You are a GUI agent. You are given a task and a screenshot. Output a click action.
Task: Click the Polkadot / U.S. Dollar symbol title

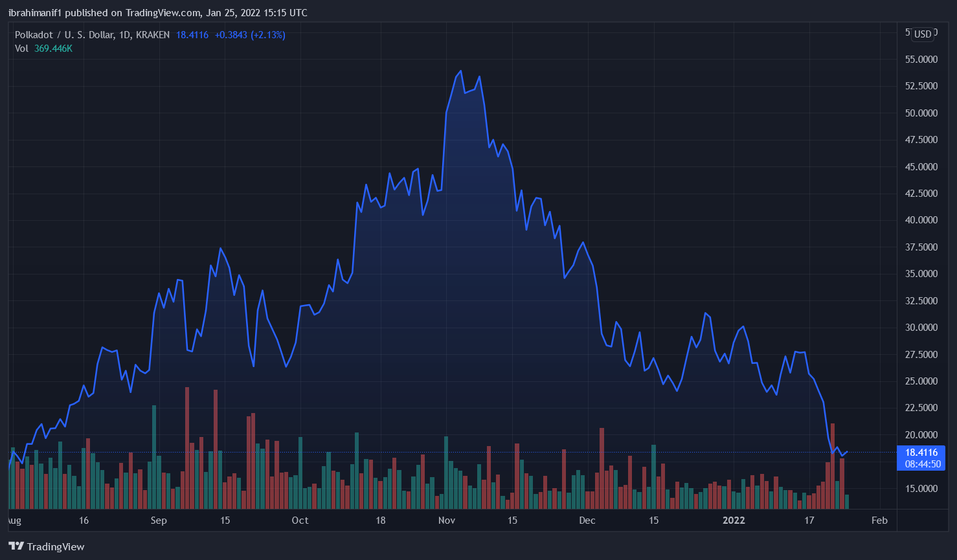tap(64, 35)
